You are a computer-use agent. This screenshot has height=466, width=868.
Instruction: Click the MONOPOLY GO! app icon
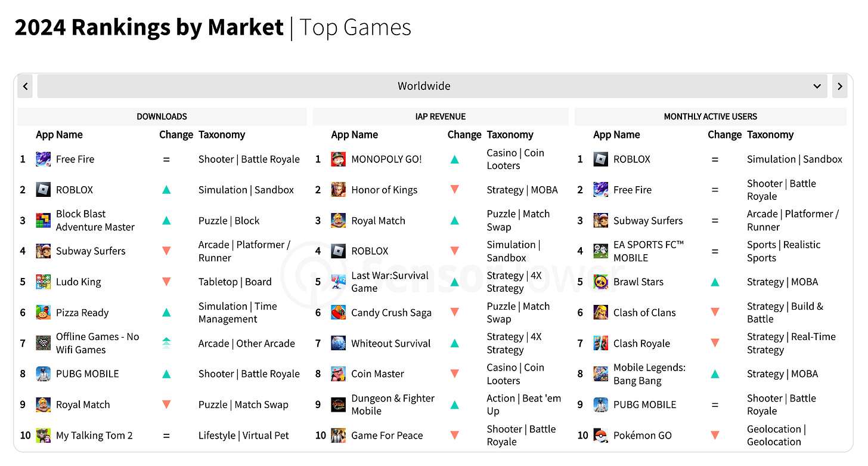pos(338,159)
